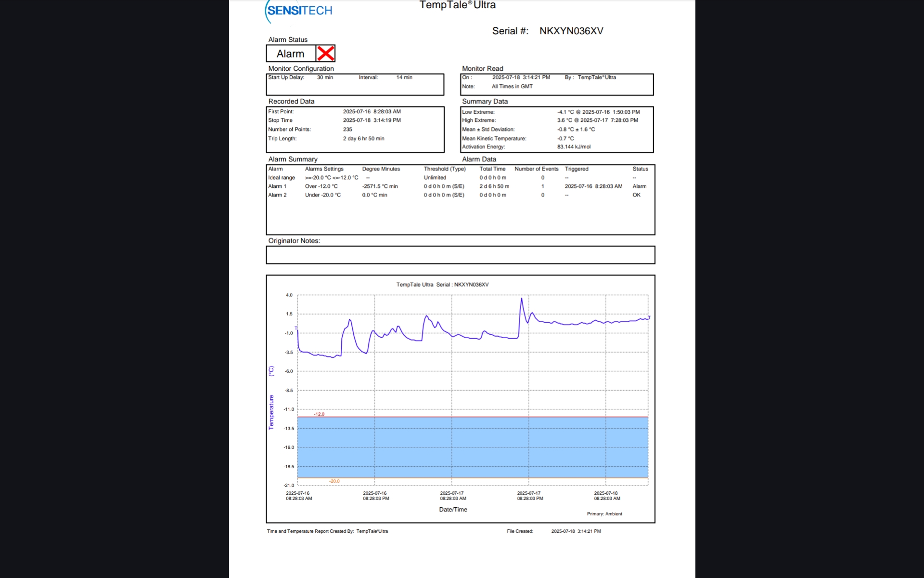Screen dimensions: 924x578
Task: Click the Date/Time axis label
Action: 453,510
